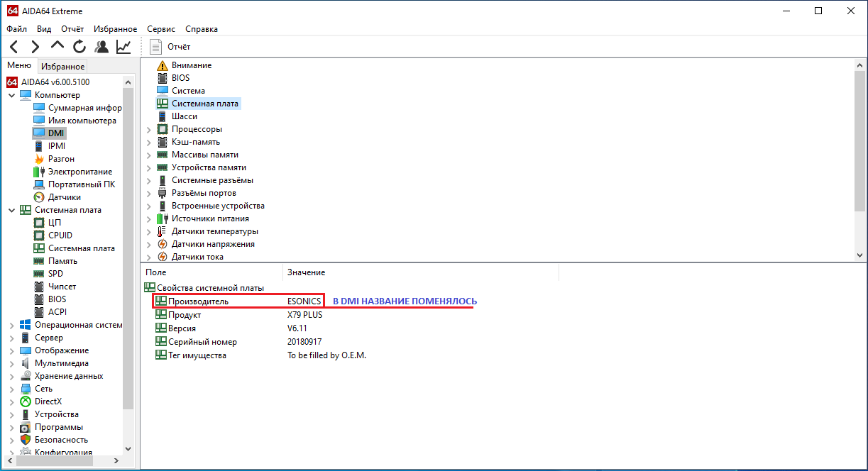Expand the Мультимедиа tree node

[x=11, y=363]
